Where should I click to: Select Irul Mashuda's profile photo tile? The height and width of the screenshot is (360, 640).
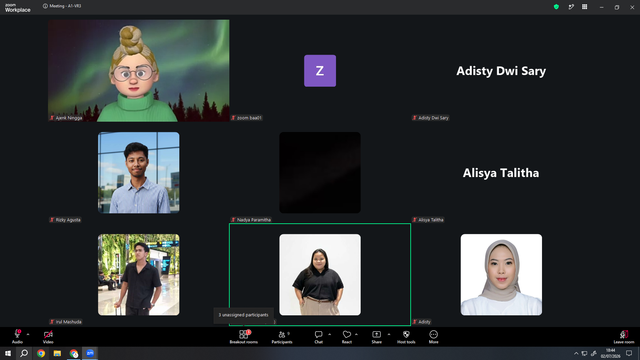[138, 275]
